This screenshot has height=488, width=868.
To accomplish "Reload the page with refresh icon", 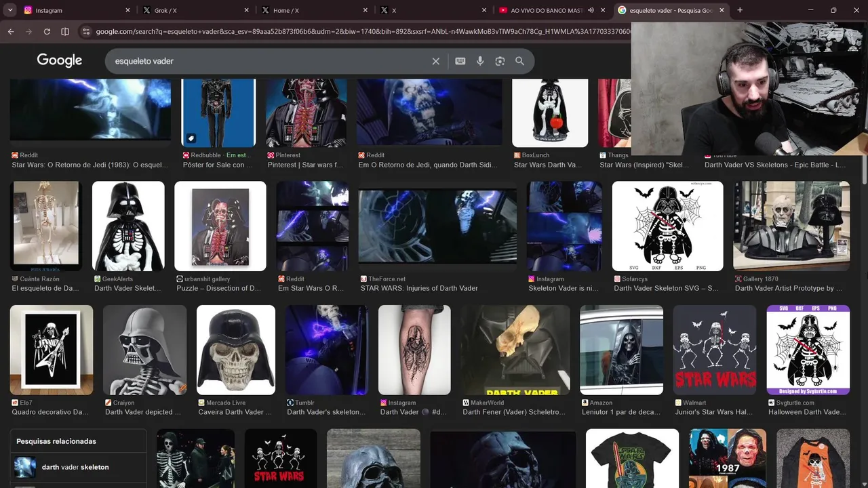I will (x=47, y=31).
